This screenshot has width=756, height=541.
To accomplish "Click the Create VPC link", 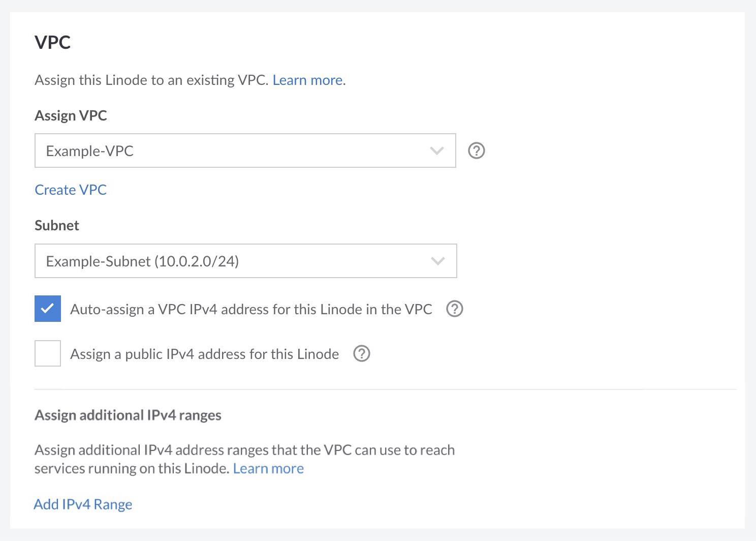I will [70, 189].
